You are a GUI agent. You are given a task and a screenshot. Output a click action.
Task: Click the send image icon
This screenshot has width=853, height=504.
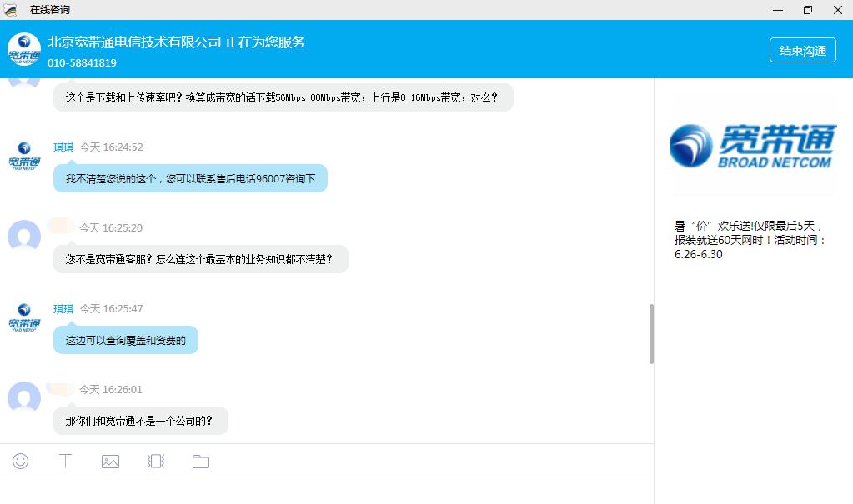click(110, 461)
